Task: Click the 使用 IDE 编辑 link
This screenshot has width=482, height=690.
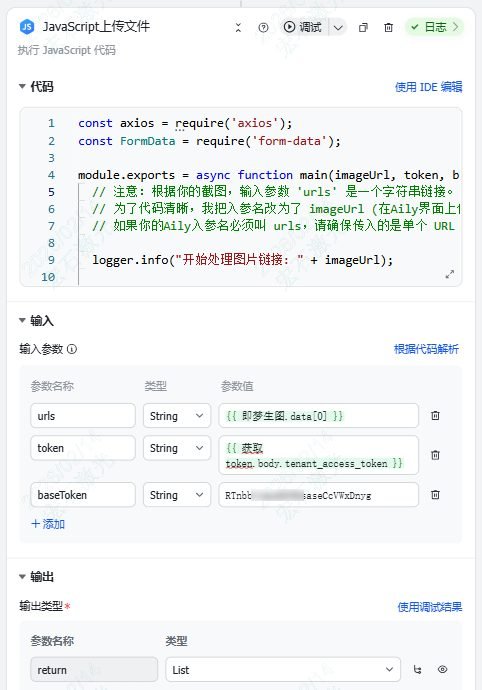Action: point(428,87)
